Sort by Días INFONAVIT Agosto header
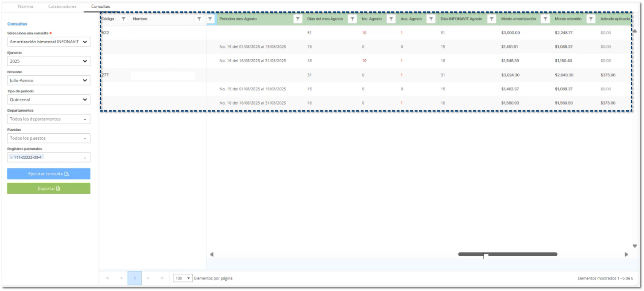Screen dimensions: 644x291 461,19
